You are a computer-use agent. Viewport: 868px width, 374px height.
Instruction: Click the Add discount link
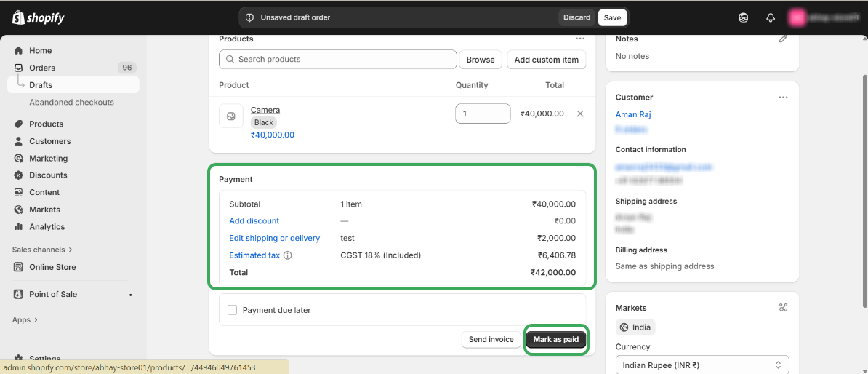click(254, 220)
